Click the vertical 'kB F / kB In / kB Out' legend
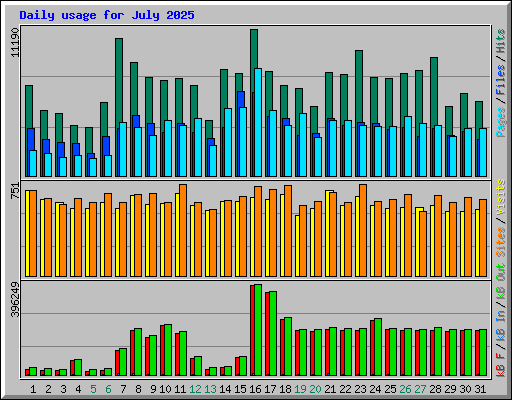The image size is (512, 400). pos(500,320)
